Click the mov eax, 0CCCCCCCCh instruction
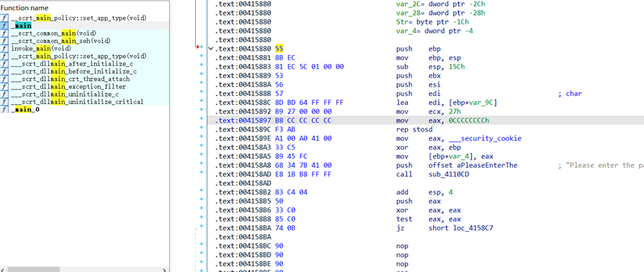This screenshot has width=644, height=272. click(x=443, y=120)
